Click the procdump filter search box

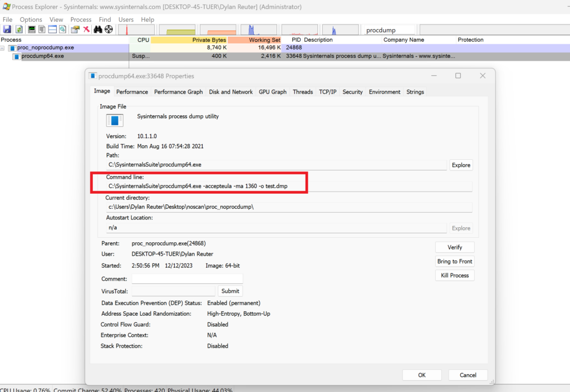389,30
